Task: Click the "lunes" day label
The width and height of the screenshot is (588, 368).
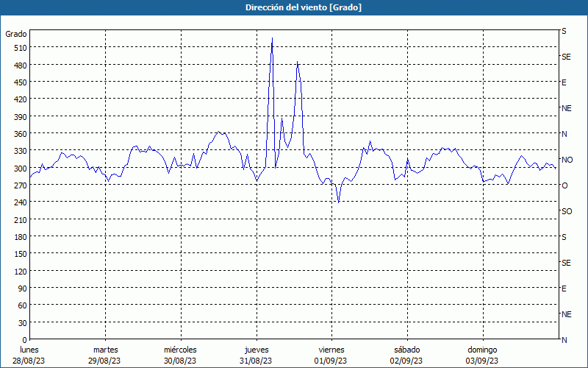Action: click(29, 350)
